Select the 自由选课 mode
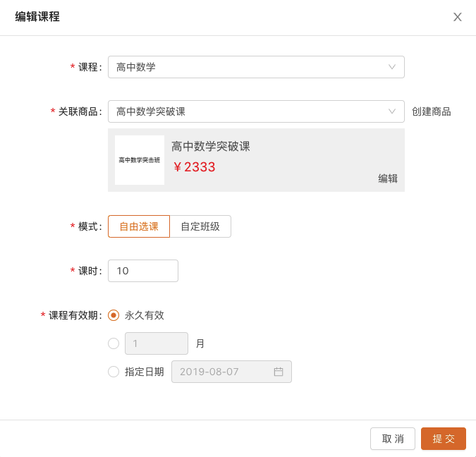 coord(139,226)
